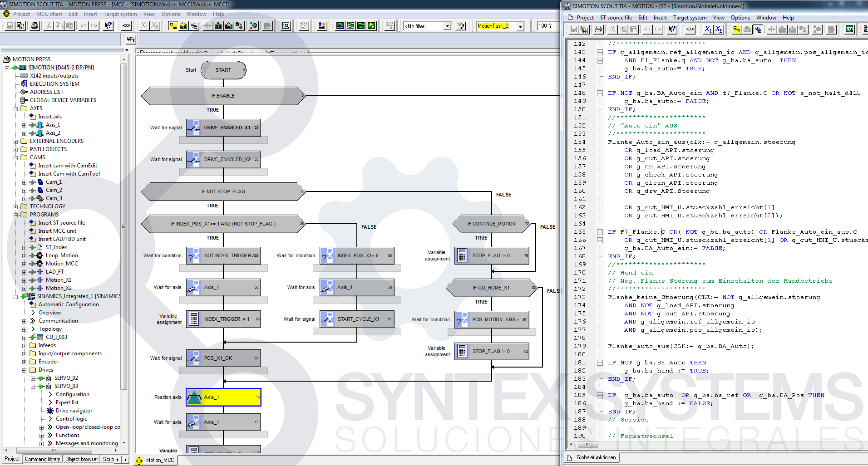The width and height of the screenshot is (868, 466).
Task: Expand the EXTERNAL ENCODERS folder
Action: (x=16, y=142)
